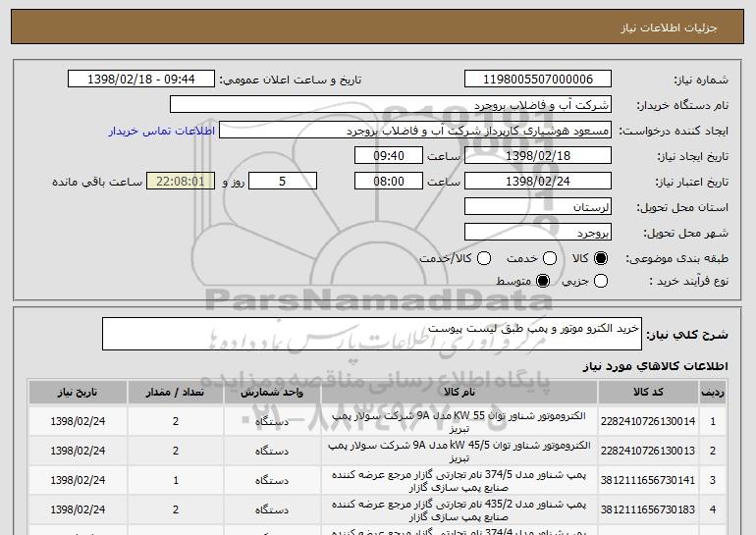Viewport: 756px width, 535px height.
Task: Click the announcement date field 1398/02/18 - 09:44
Action: (141, 80)
